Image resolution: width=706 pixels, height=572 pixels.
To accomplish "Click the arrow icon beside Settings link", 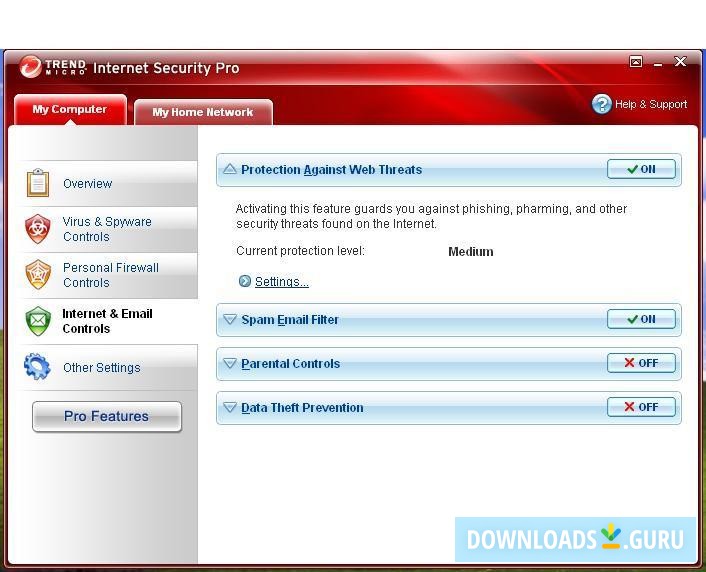I will coord(244,281).
